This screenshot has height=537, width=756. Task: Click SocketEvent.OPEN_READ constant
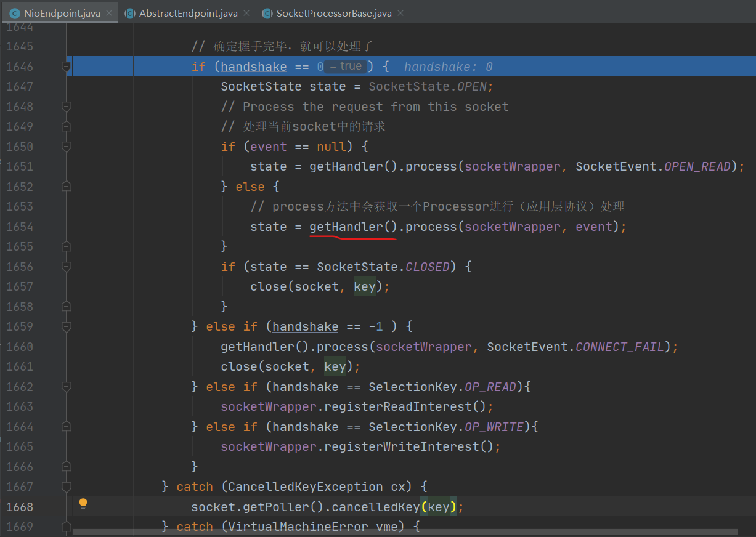[x=653, y=166]
